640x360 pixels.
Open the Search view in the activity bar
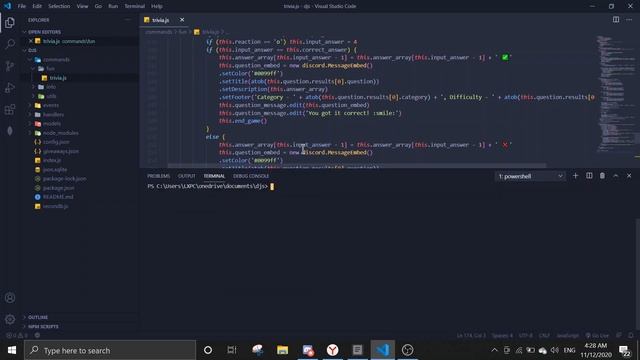10,44
